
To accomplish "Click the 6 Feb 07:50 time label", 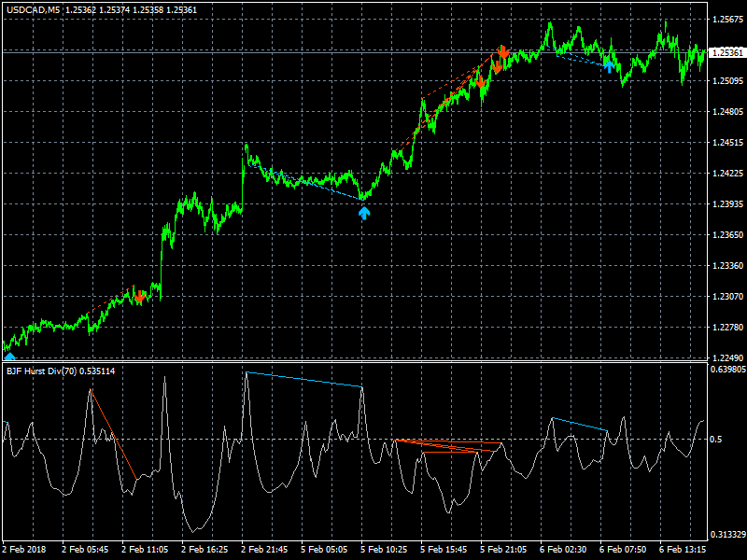I will point(623,550).
